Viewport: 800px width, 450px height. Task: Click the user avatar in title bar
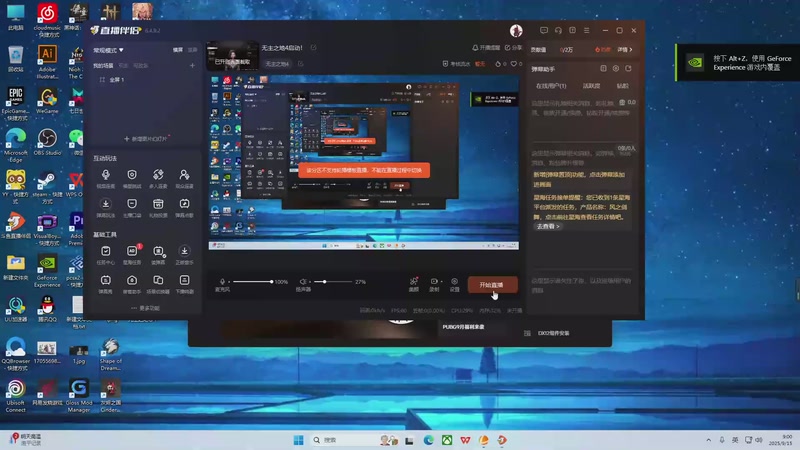coord(516,31)
